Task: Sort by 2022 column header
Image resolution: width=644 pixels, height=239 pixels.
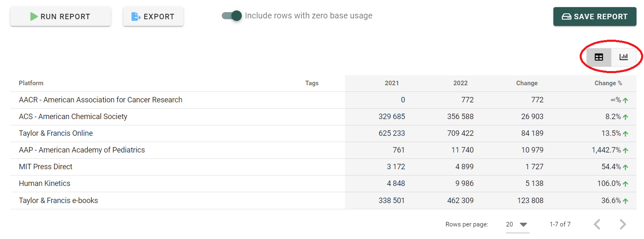Action: tap(461, 83)
